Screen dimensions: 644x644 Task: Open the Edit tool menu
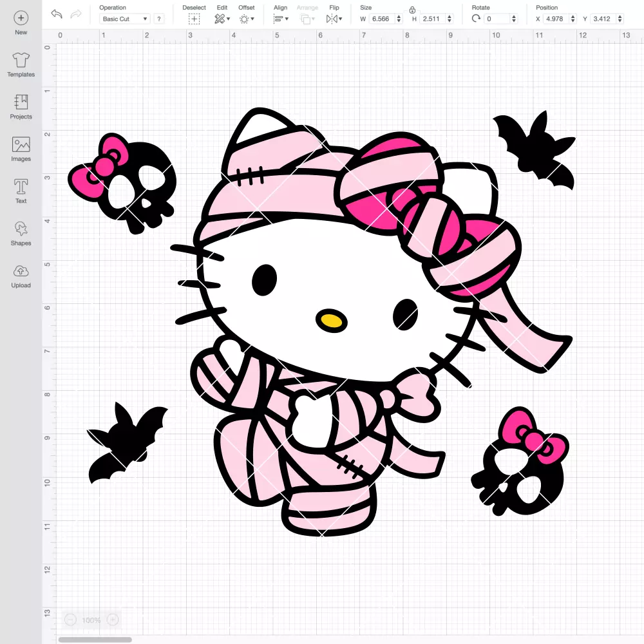(x=222, y=19)
